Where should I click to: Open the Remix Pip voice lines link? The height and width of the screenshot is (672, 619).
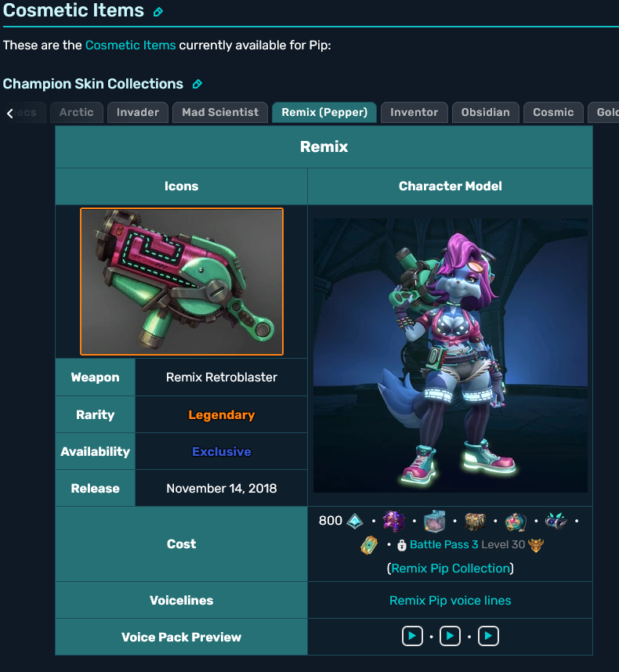tap(450, 601)
